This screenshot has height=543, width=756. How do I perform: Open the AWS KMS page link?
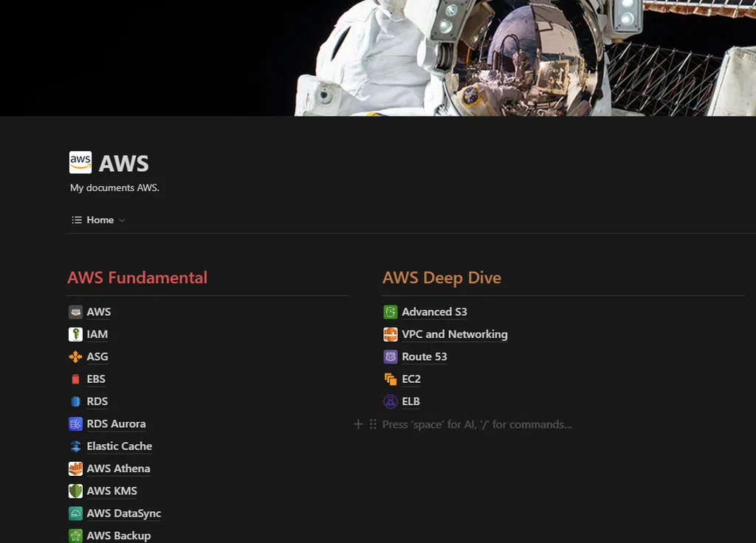coord(112,491)
